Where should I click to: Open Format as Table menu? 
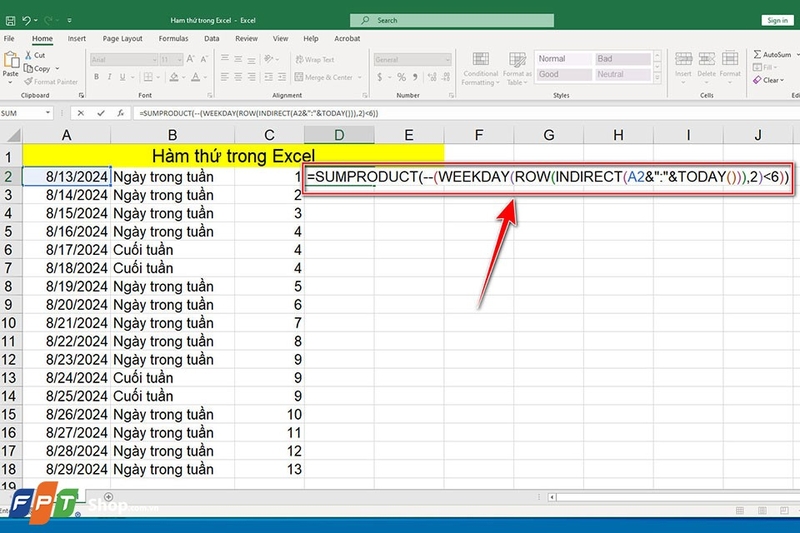tap(517, 68)
